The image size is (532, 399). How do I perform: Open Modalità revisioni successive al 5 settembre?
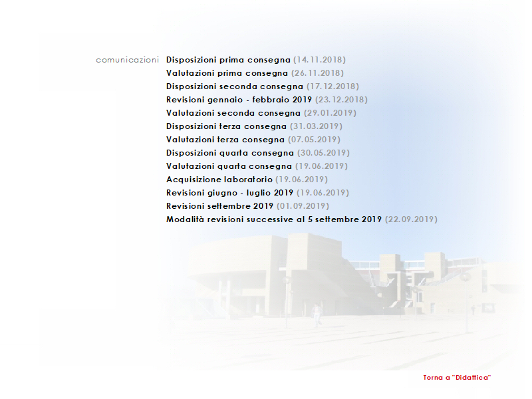click(x=274, y=219)
